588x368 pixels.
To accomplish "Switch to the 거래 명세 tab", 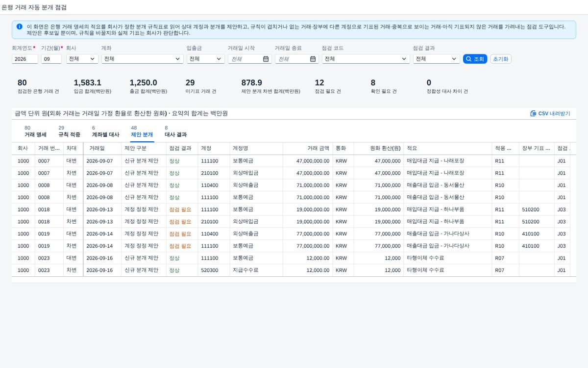I will 35,131.
